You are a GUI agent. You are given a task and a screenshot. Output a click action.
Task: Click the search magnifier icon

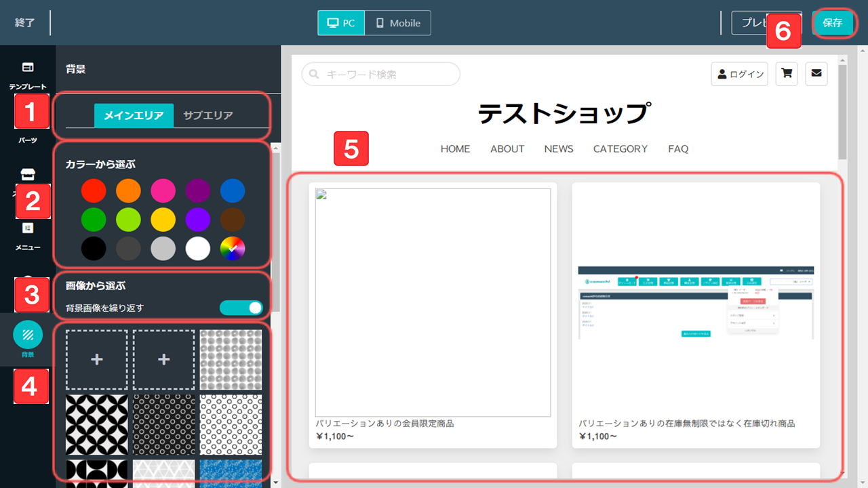coord(314,75)
